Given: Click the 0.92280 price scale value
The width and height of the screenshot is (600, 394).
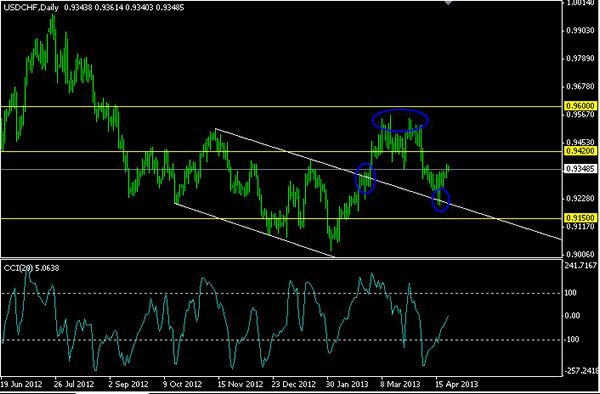Looking at the screenshot, I should (x=581, y=199).
